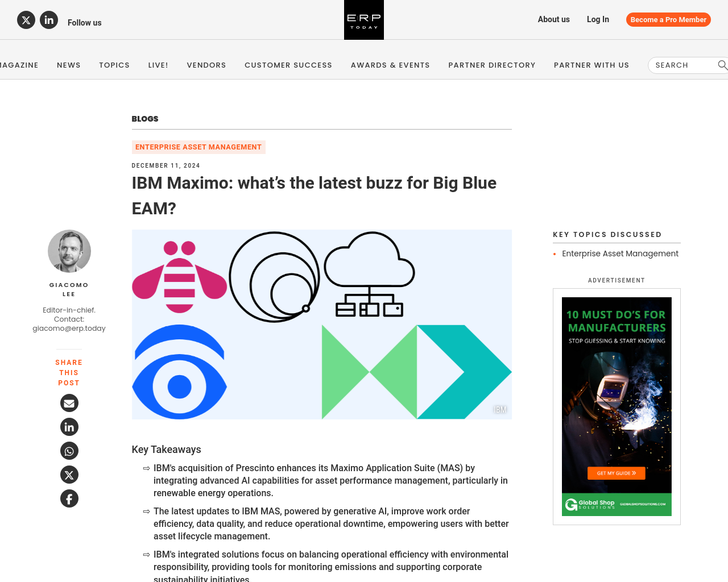The height and width of the screenshot is (582, 728).
Task: Click the Blogs section heading
Action: 145,119
